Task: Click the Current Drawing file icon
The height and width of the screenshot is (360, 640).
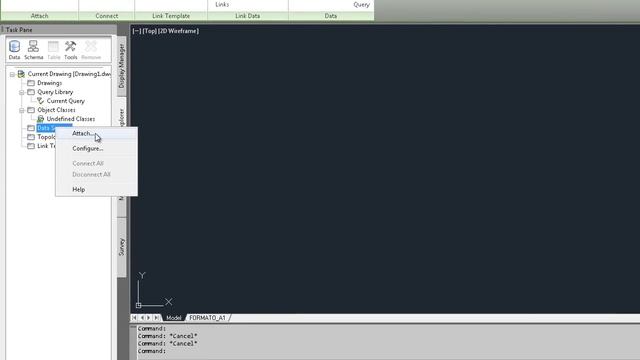Action: tap(21, 74)
